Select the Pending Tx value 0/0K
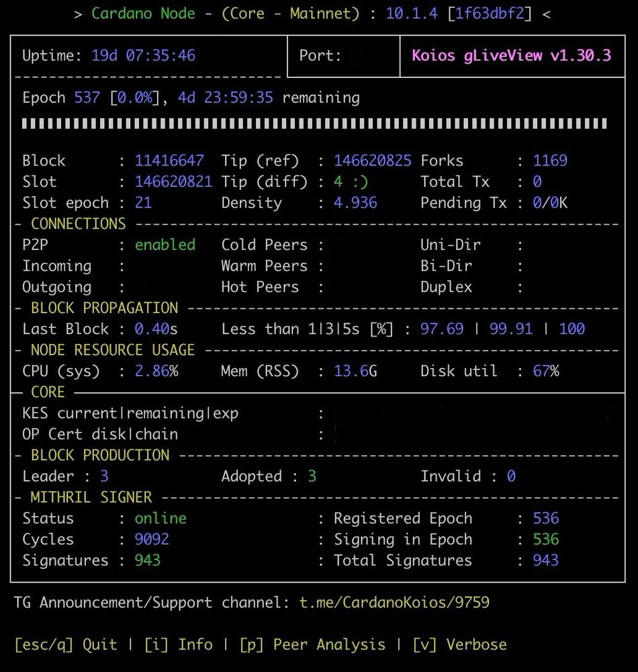638x672 pixels. click(x=550, y=202)
